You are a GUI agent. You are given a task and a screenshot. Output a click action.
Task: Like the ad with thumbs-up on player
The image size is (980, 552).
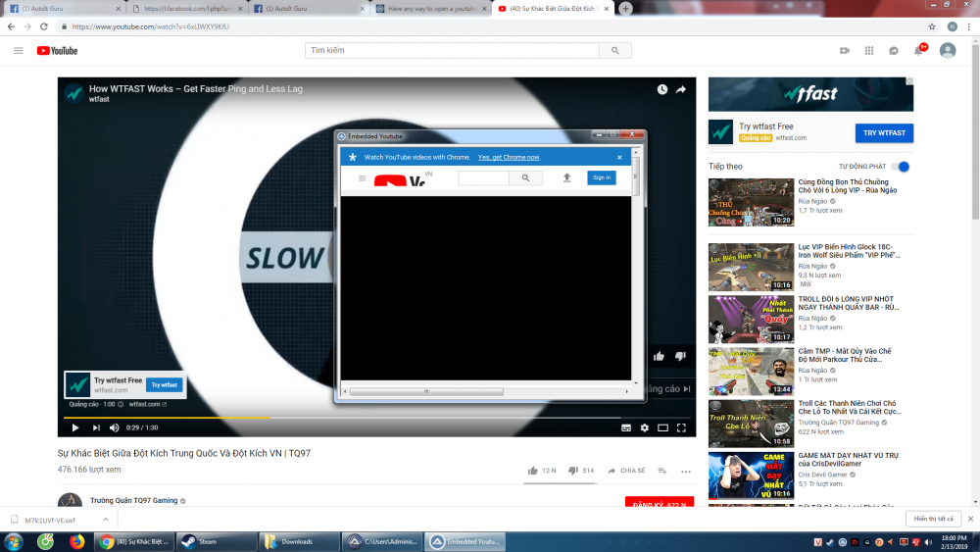[x=659, y=356]
